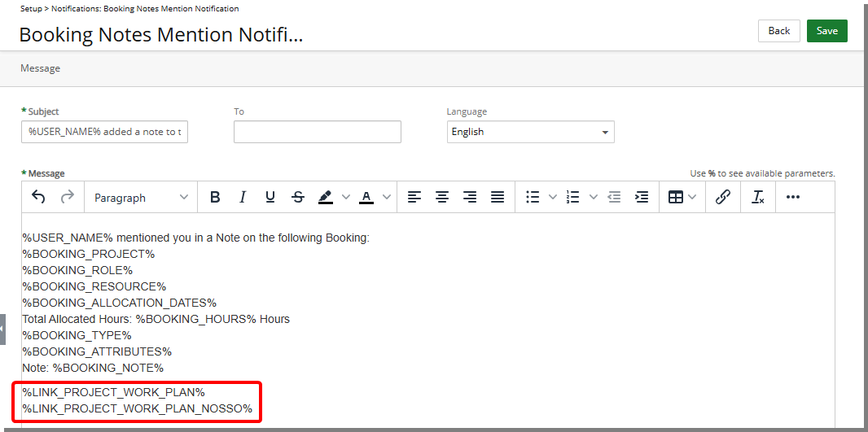The width and height of the screenshot is (868, 432).
Task: Toggle strikethrough formatting
Action: (x=298, y=197)
